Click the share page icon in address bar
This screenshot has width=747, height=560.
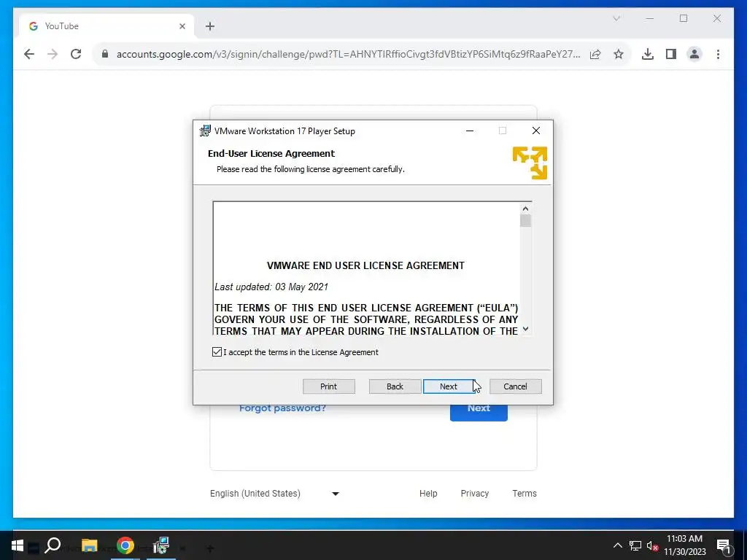coord(595,54)
